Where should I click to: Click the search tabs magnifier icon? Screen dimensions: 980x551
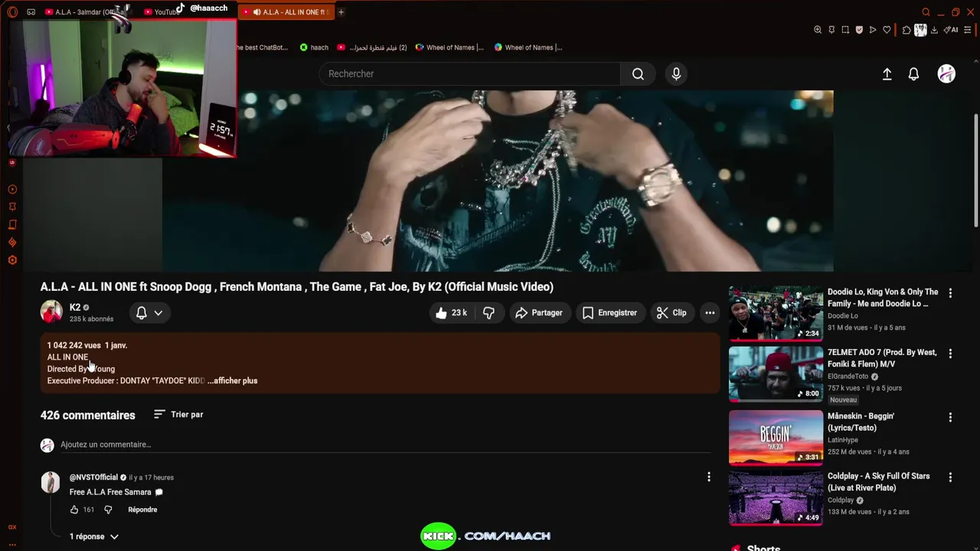[x=926, y=11]
